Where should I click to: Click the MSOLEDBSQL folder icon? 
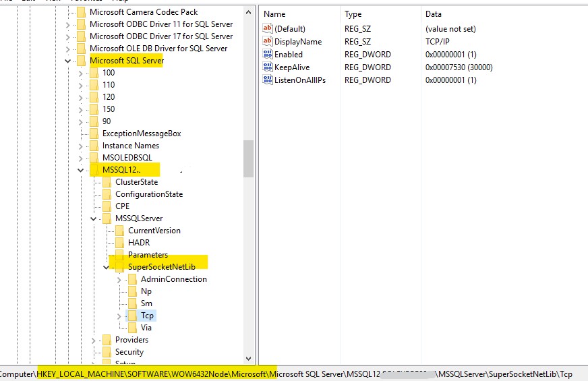pyautogui.click(x=94, y=158)
